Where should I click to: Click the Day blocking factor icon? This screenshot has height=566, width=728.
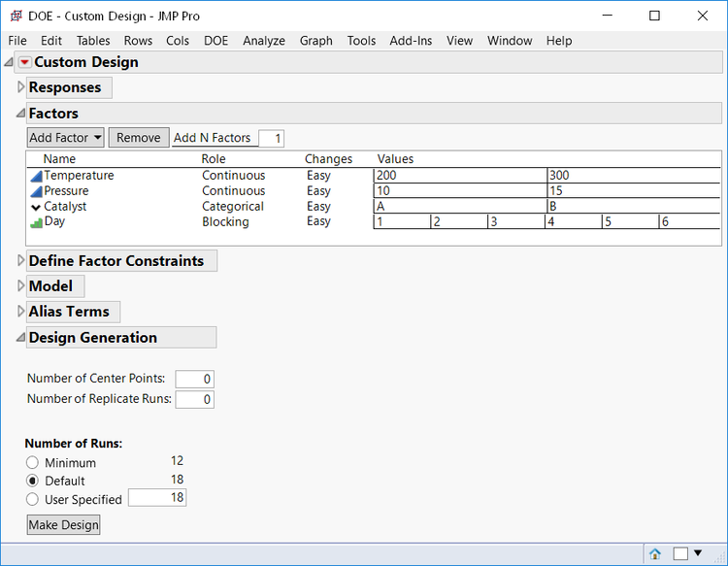click(36, 222)
